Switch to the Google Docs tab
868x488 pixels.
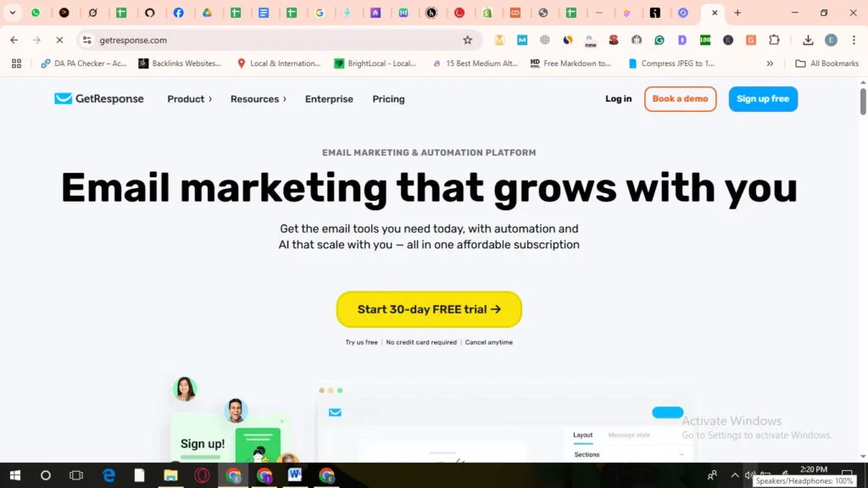point(264,13)
